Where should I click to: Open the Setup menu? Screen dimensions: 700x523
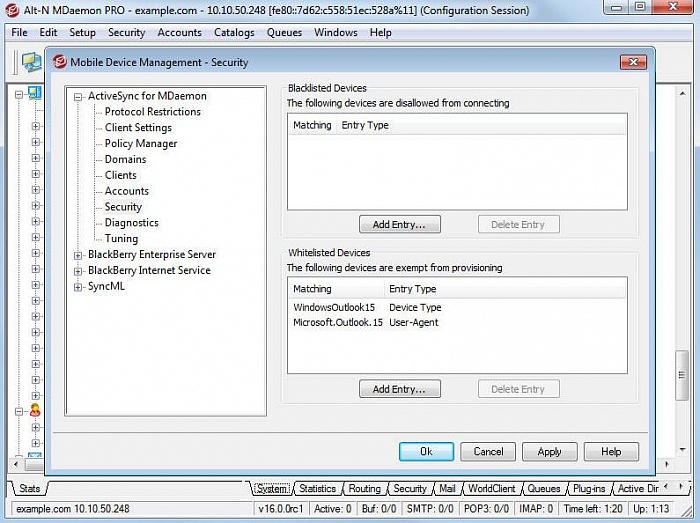click(x=83, y=33)
